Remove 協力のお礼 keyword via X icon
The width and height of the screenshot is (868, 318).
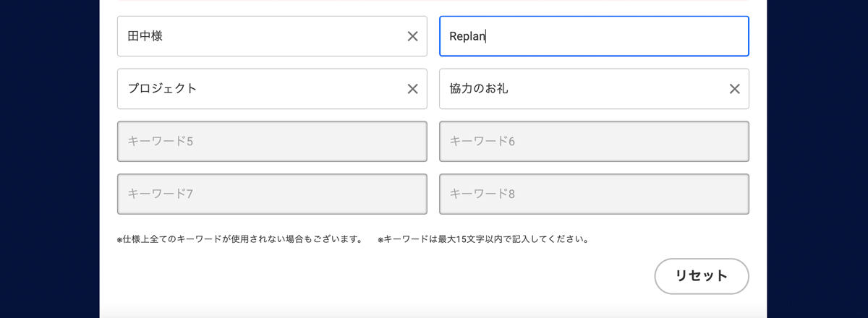[x=734, y=89]
